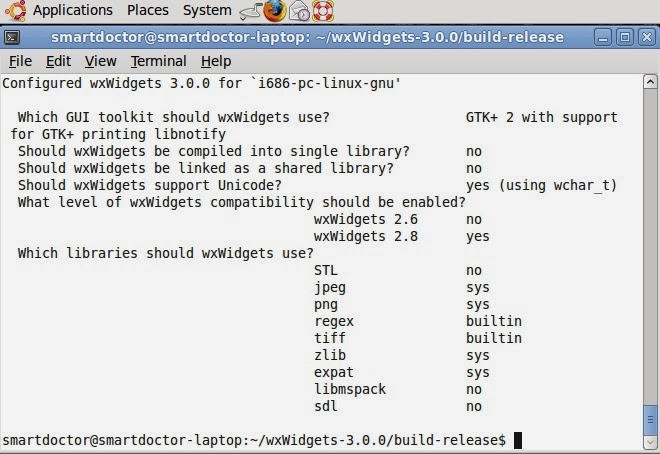
Task: Click the terminal cursor block
Action: [x=518, y=441]
